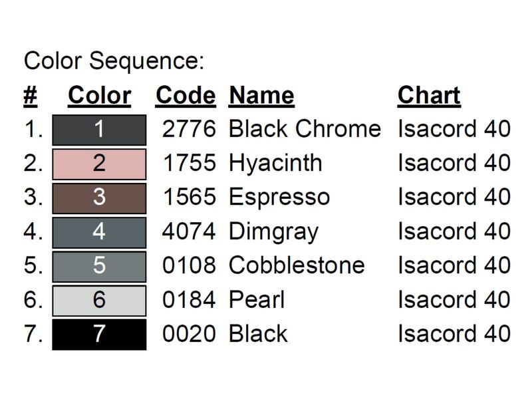This screenshot has width=532, height=399.
Task: Select thread code 2776
Action: [189, 129]
